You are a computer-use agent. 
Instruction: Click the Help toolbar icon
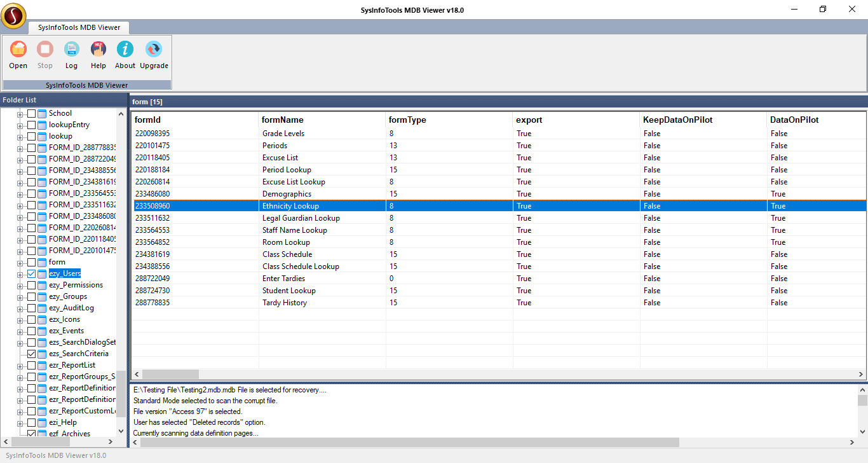click(98, 49)
